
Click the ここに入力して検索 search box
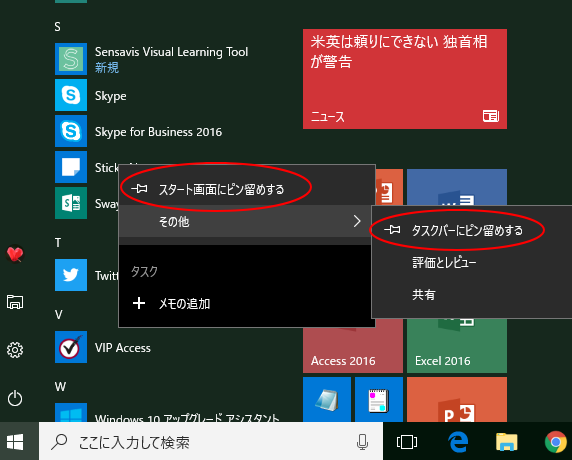tap(211, 442)
